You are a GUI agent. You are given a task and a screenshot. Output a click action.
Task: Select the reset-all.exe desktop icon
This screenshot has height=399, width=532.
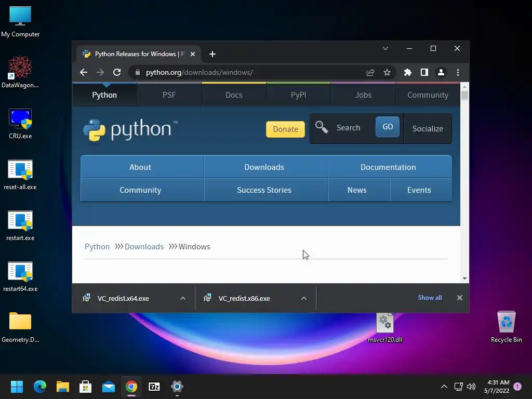point(20,175)
